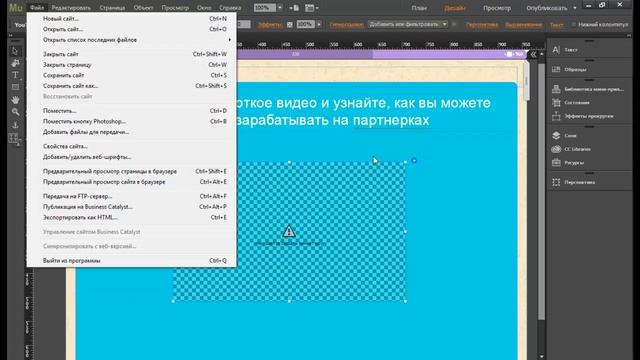The width and height of the screenshot is (640, 360).
Task: Switch to the План mode
Action: 419,8
